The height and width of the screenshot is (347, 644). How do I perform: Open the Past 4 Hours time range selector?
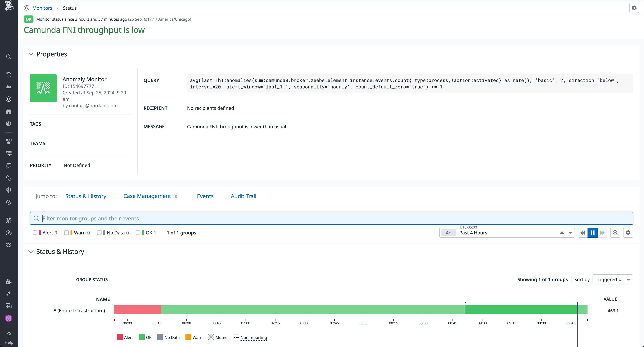pos(473,233)
